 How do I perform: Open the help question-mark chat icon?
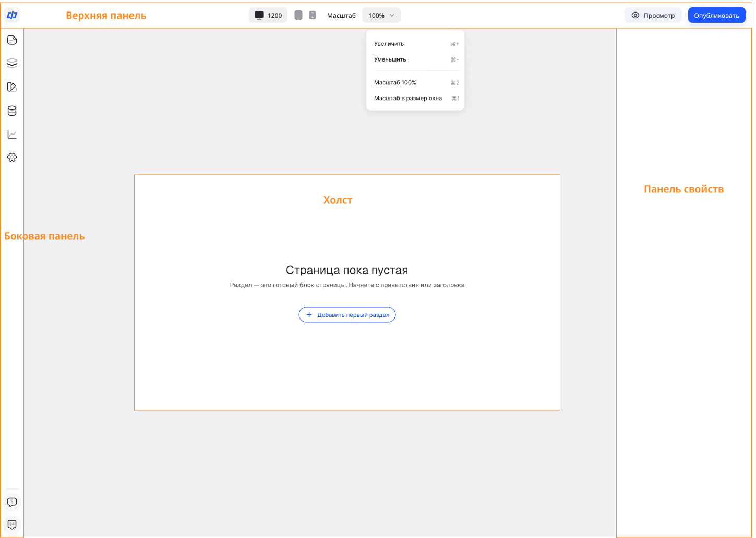coord(12,502)
